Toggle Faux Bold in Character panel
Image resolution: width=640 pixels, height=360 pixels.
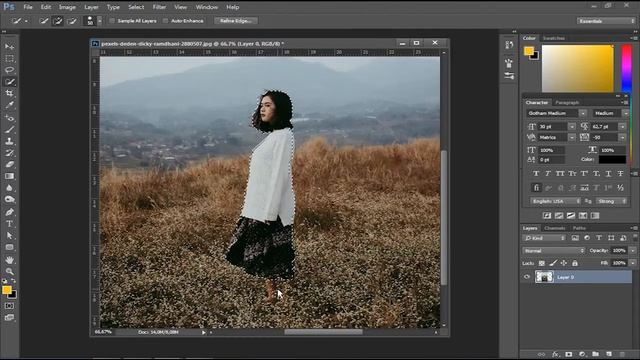536,174
